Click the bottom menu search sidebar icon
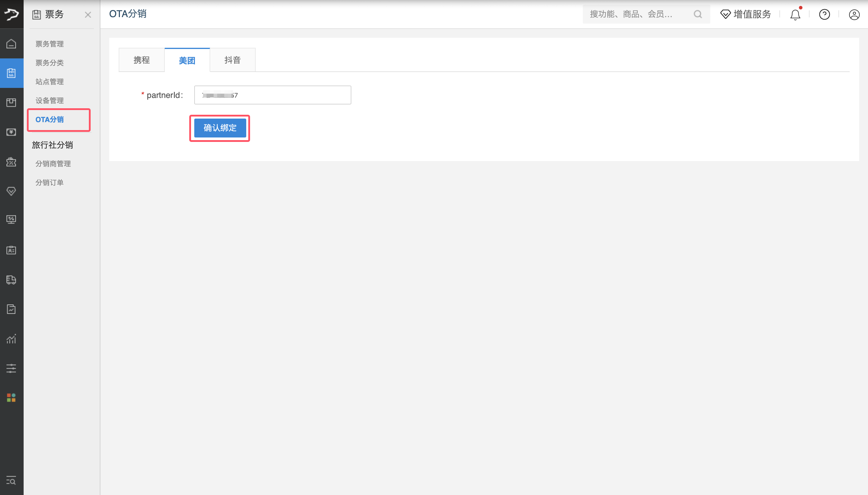The width and height of the screenshot is (868, 495). [x=11, y=481]
